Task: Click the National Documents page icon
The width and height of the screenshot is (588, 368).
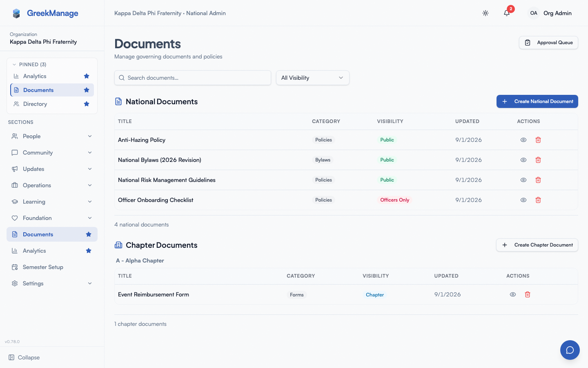Action: [118, 101]
